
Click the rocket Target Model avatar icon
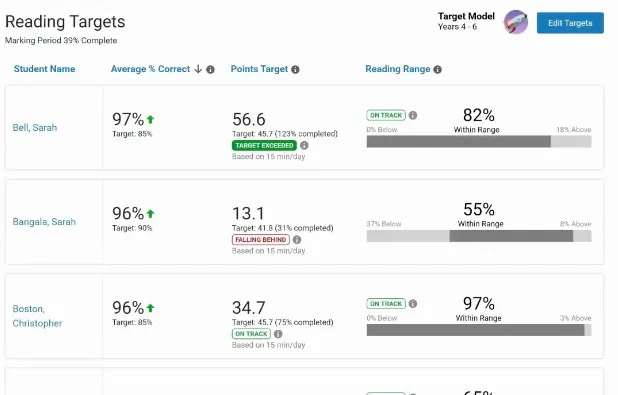click(x=516, y=22)
